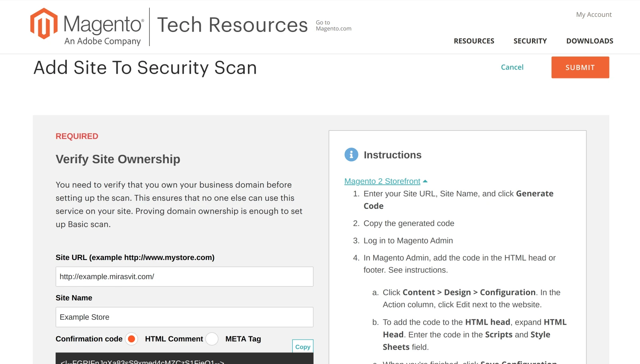Viewport: 640px width, 364px height.
Task: Select the META Tag radio button
Action: (x=212, y=339)
